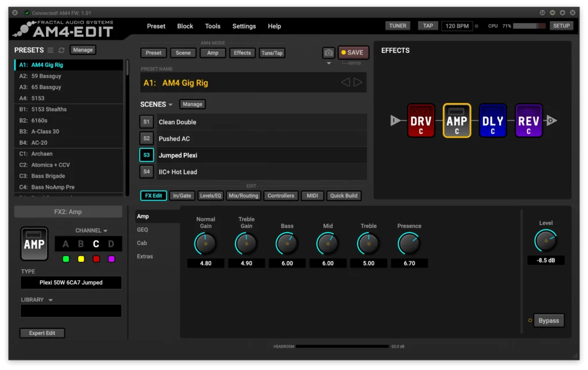Select the REV reverb block
Screen dimensions: 588x370
pyautogui.click(x=528, y=121)
